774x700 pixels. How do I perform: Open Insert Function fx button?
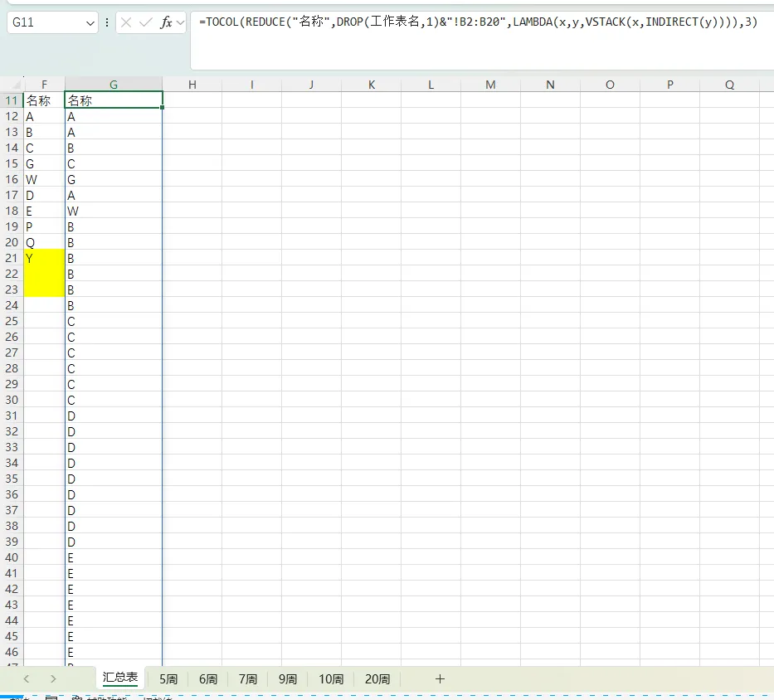167,22
